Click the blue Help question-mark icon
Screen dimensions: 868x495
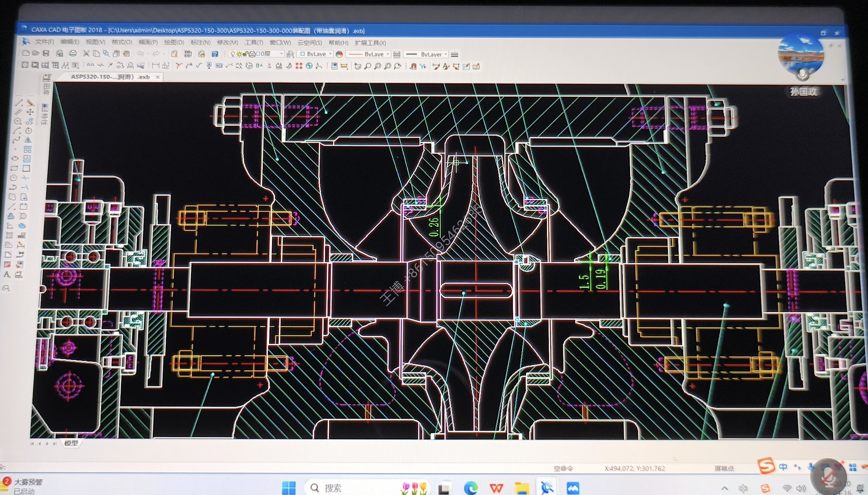coord(215,54)
